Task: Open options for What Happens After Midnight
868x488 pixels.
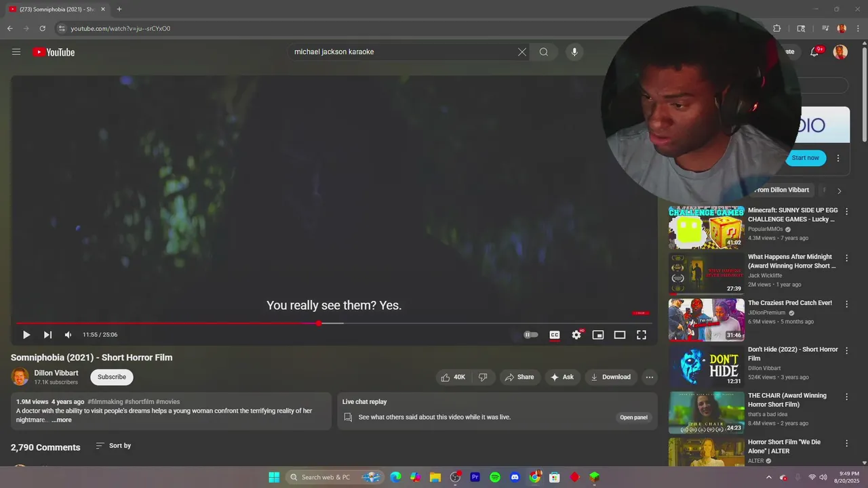Action: 846,258
